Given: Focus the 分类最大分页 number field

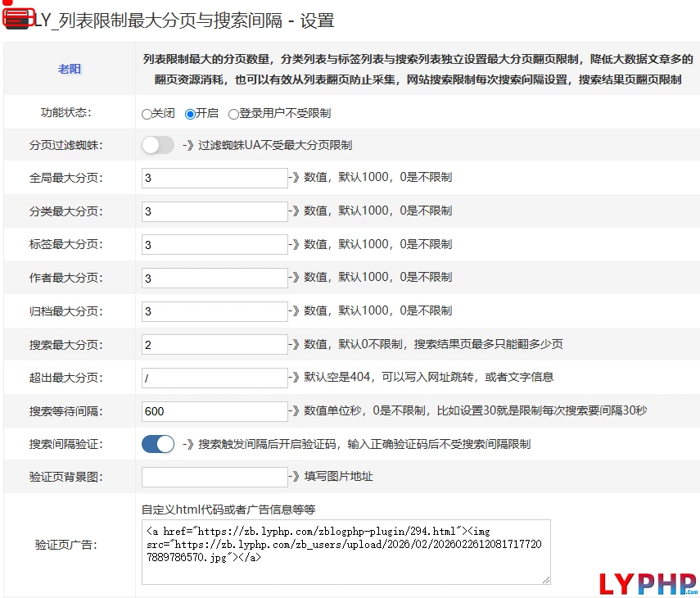Looking at the screenshot, I should pyautogui.click(x=214, y=211).
